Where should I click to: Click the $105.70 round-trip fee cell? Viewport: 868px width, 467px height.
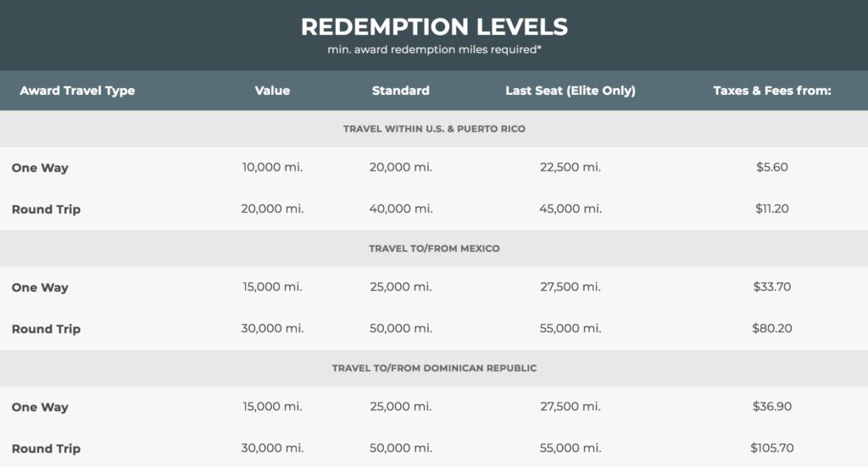tap(771, 448)
